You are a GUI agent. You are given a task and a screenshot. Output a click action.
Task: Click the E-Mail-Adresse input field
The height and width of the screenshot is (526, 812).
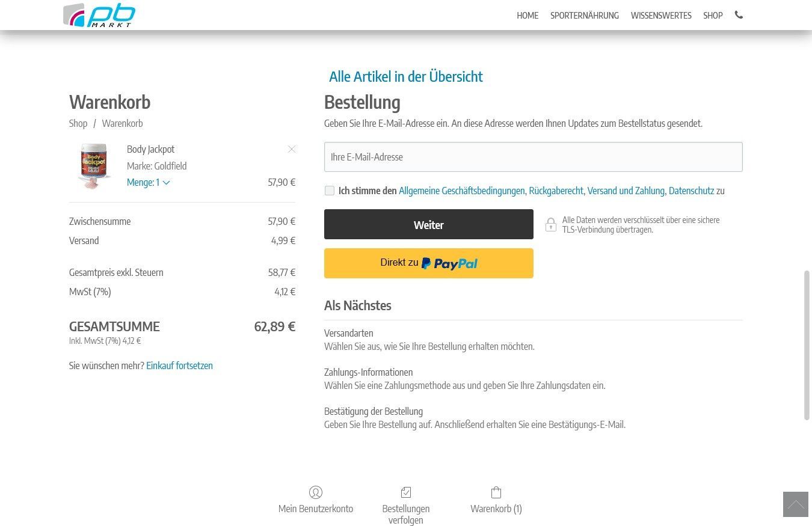tap(533, 157)
